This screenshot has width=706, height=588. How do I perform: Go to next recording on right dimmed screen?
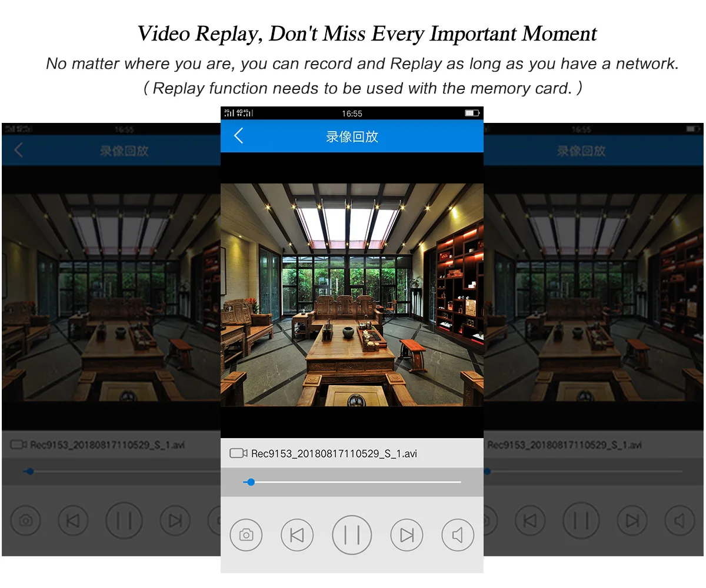coord(632,520)
